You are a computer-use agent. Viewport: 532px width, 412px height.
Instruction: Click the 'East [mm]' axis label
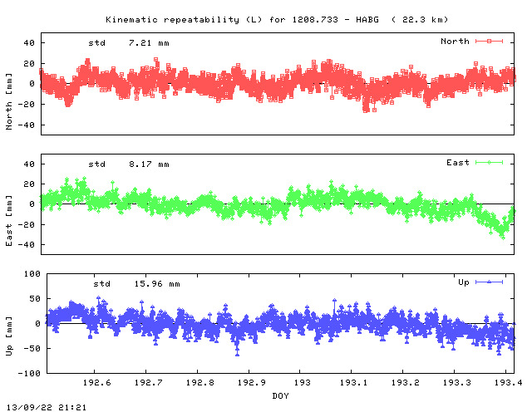pyautogui.click(x=9, y=221)
